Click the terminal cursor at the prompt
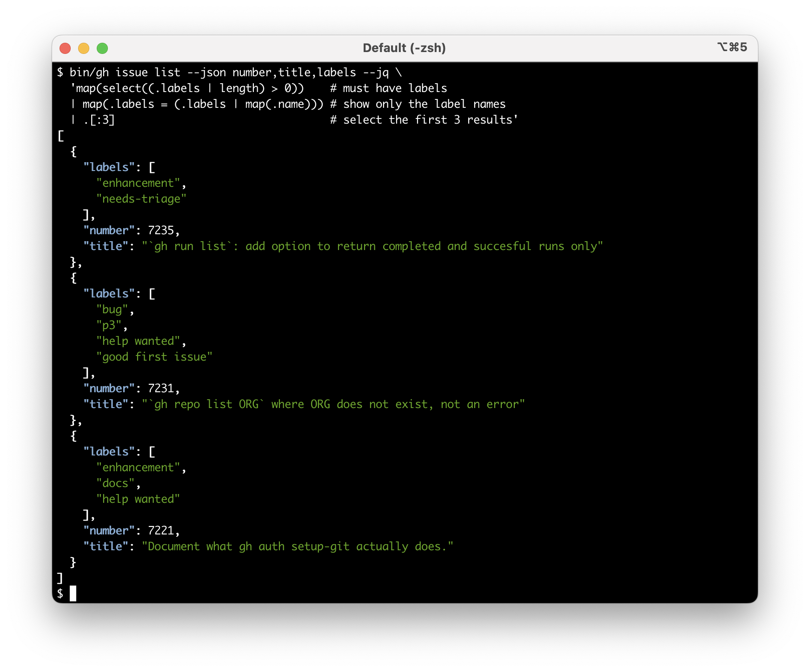This screenshot has width=810, height=672. tap(73, 593)
